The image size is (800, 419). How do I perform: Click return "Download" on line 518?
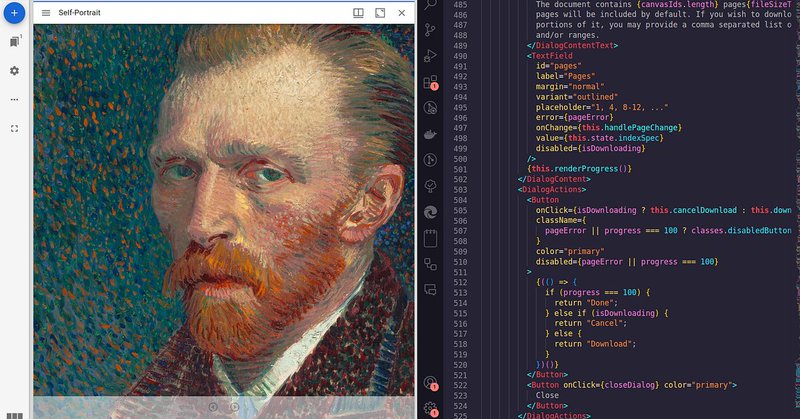click(595, 344)
